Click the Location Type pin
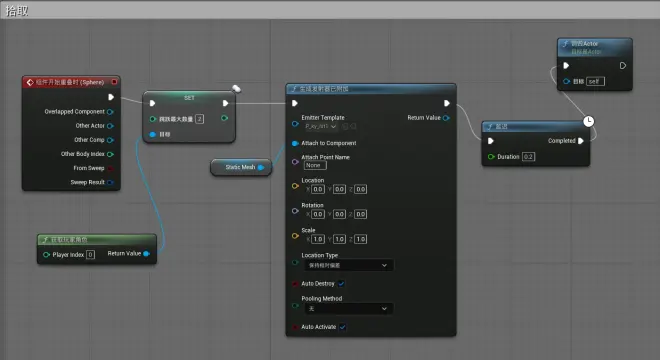The height and width of the screenshot is (360, 660). point(295,262)
